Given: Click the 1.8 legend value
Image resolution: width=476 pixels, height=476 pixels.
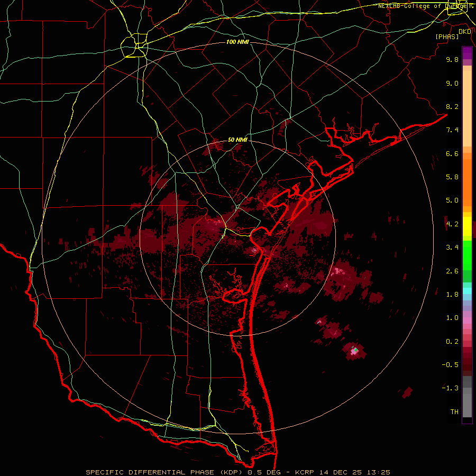Looking at the screenshot, I should tap(452, 295).
